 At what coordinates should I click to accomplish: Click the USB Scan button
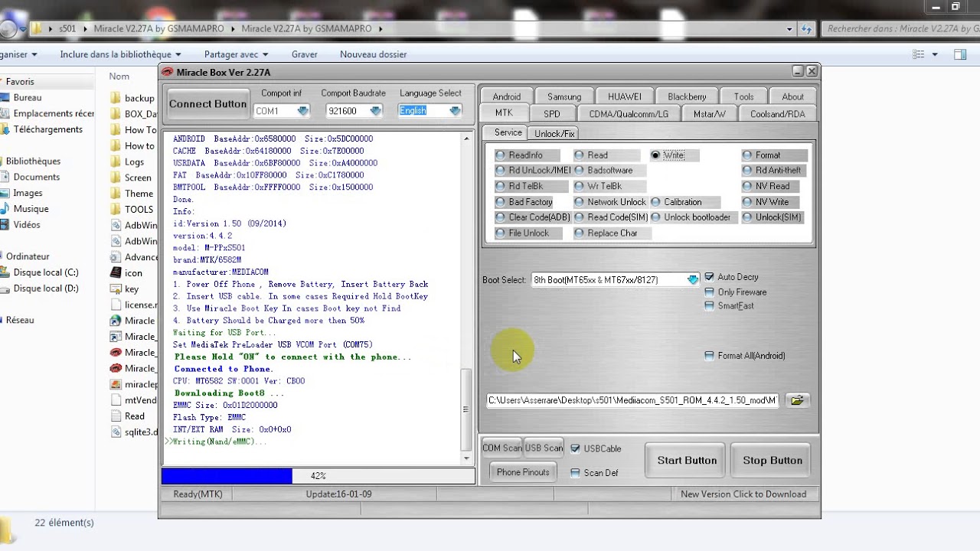[x=544, y=448]
